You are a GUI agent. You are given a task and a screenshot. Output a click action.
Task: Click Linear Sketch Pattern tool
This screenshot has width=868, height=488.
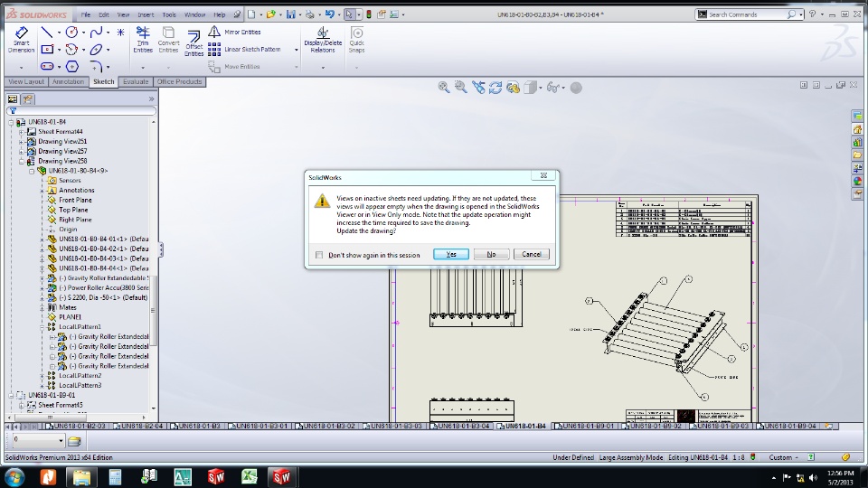[x=245, y=49]
